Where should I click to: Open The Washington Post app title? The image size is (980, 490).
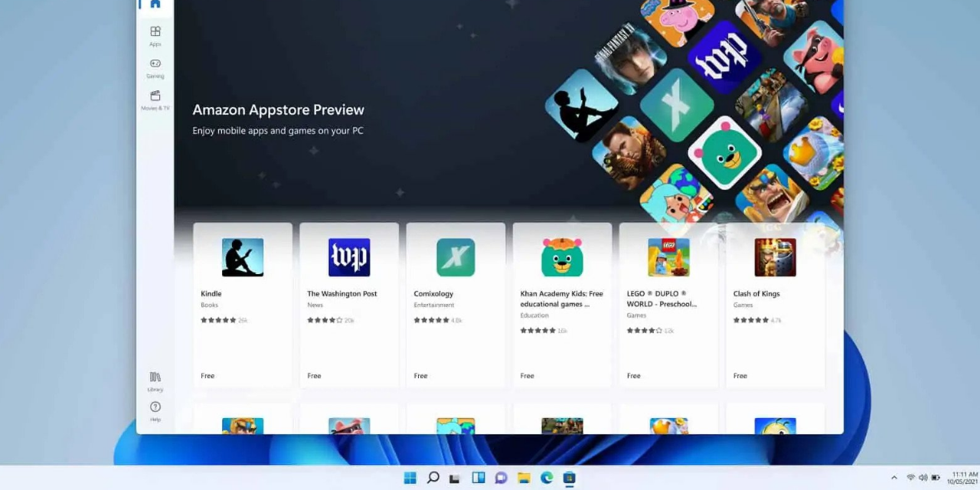click(342, 294)
